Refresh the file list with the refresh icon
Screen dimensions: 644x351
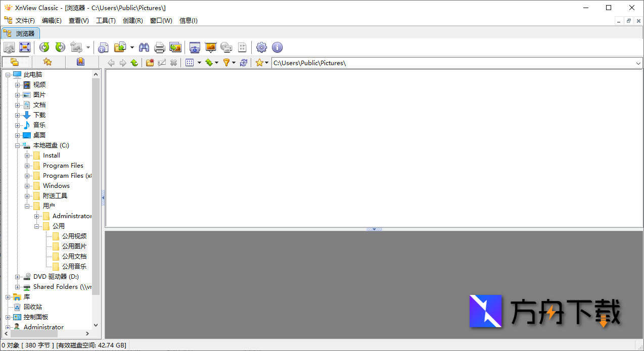click(244, 62)
